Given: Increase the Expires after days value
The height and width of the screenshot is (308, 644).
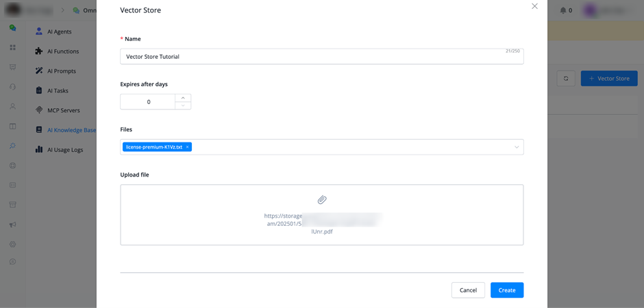Looking at the screenshot, I should (x=183, y=98).
